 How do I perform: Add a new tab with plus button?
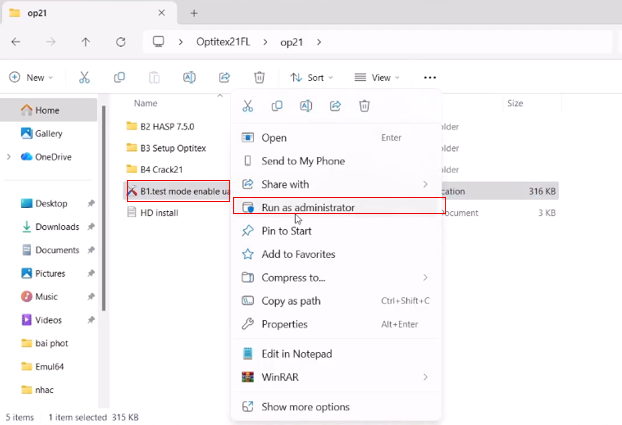click(x=194, y=13)
